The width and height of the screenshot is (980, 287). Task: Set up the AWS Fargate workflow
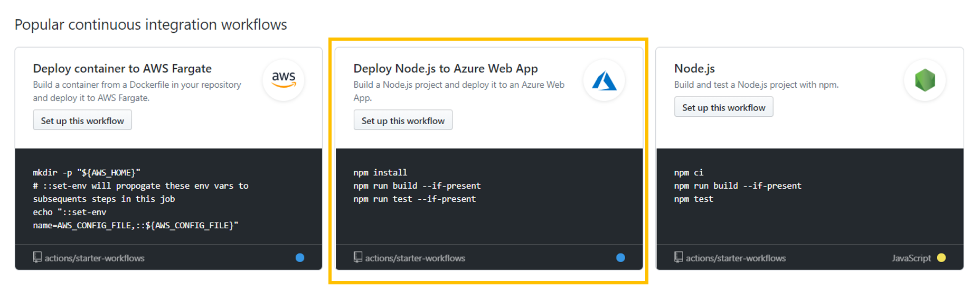82,121
